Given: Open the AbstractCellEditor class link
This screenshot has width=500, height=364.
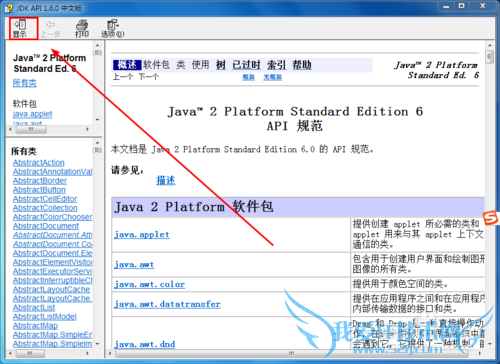Looking at the screenshot, I should click(45, 199).
